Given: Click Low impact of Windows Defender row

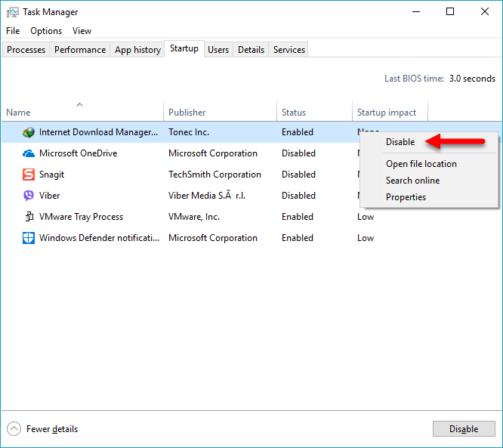Looking at the screenshot, I should point(366,238).
